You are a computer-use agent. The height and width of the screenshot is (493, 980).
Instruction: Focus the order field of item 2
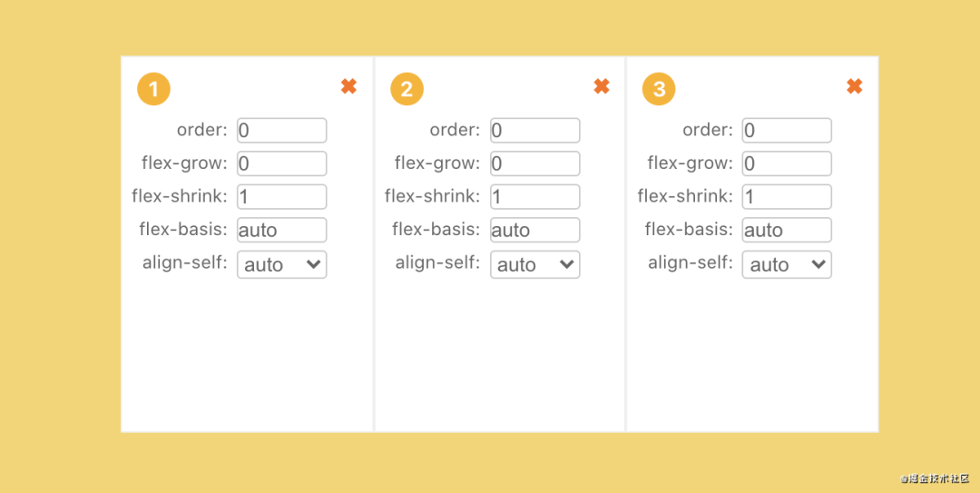tap(535, 130)
